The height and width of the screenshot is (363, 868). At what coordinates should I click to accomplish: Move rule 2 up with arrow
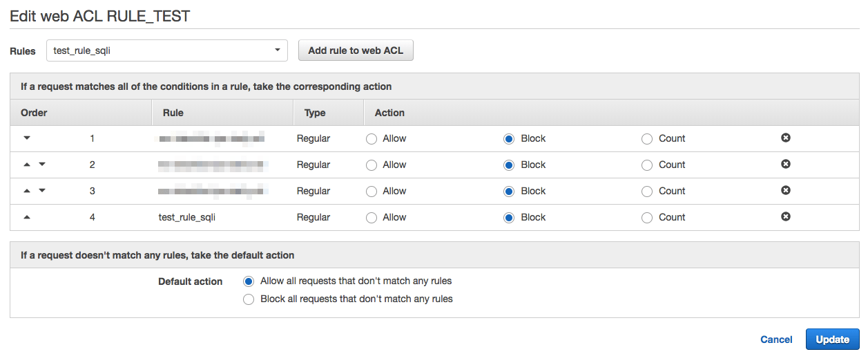27,165
